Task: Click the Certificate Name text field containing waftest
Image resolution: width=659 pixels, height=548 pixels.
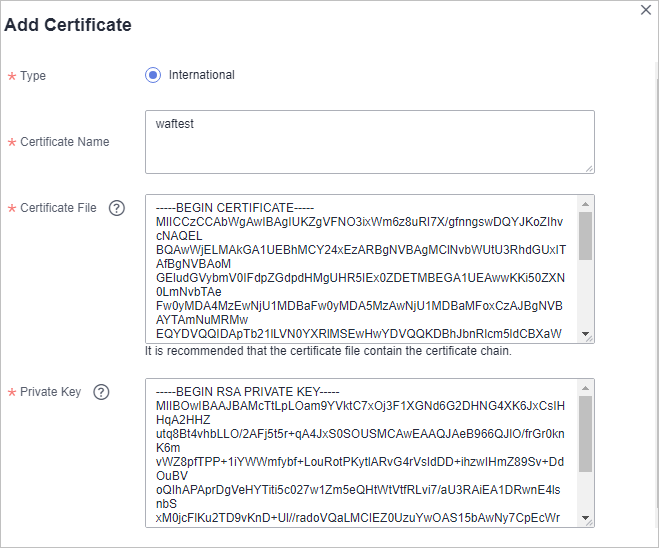Action: click(x=369, y=142)
